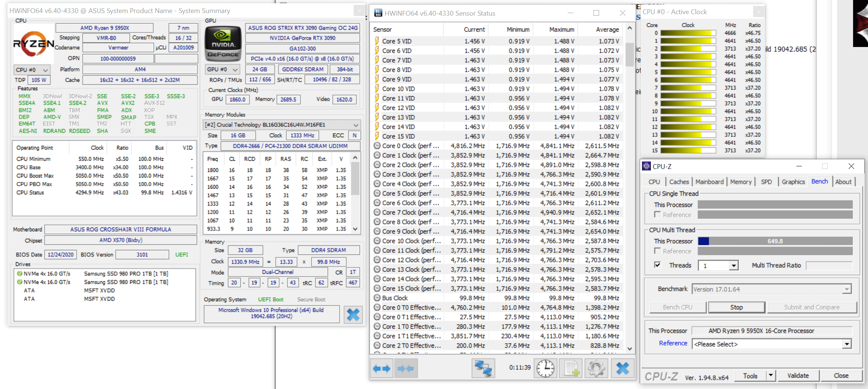Click the NVIDIA GeForce logo image
This screenshot has width=868, height=389.
tap(223, 44)
